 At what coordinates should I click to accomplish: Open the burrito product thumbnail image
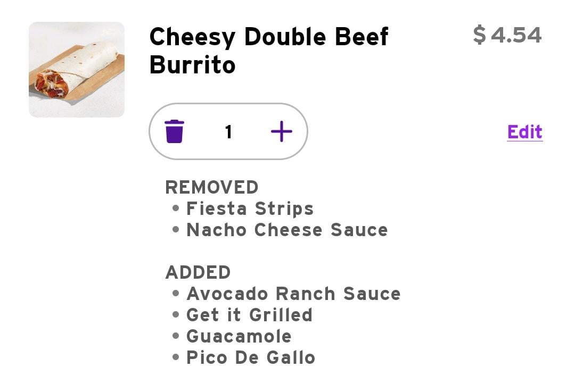(77, 70)
